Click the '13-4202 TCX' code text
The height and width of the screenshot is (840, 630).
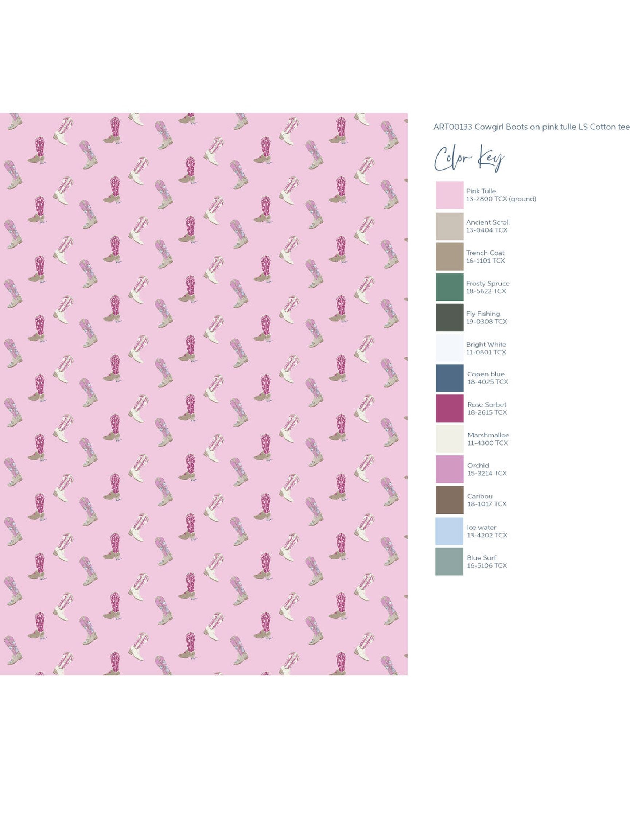click(x=487, y=536)
